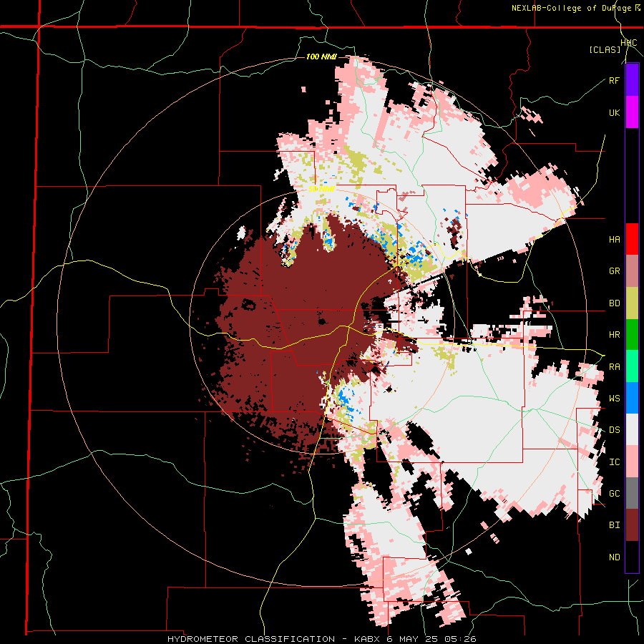This screenshot has width=644, height=644.
Task: Click the "BD" legend label
Action: point(614,303)
